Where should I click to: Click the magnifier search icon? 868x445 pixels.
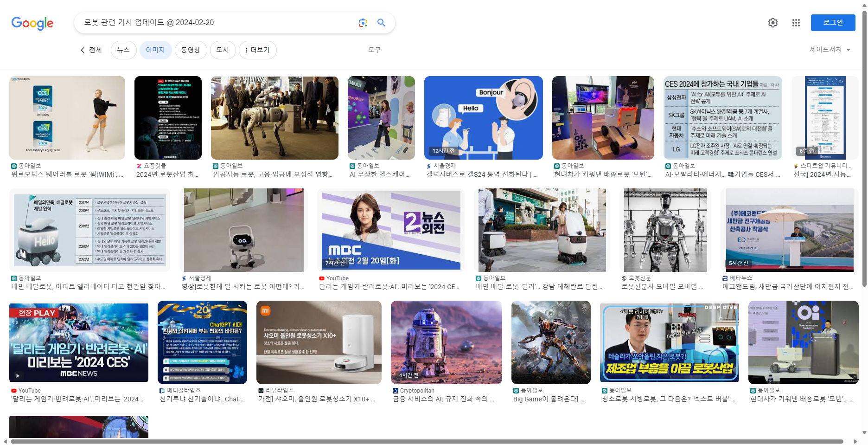[381, 23]
